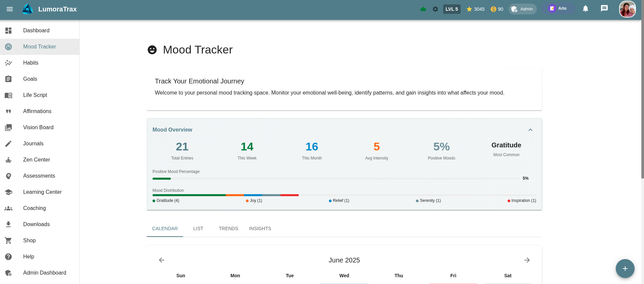Open Assessments page
The image size is (644, 284).
point(40,176)
